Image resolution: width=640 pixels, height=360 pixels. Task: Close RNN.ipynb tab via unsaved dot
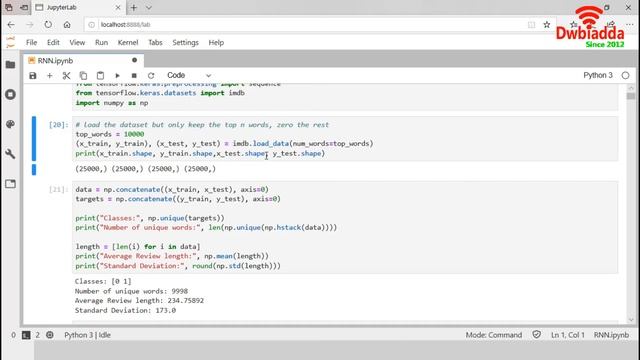coord(134,60)
